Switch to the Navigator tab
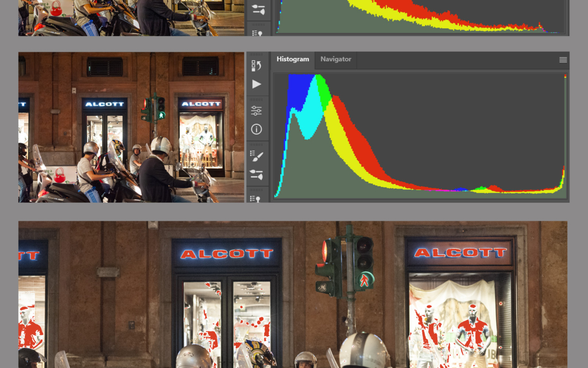This screenshot has height=368, width=588. point(335,59)
